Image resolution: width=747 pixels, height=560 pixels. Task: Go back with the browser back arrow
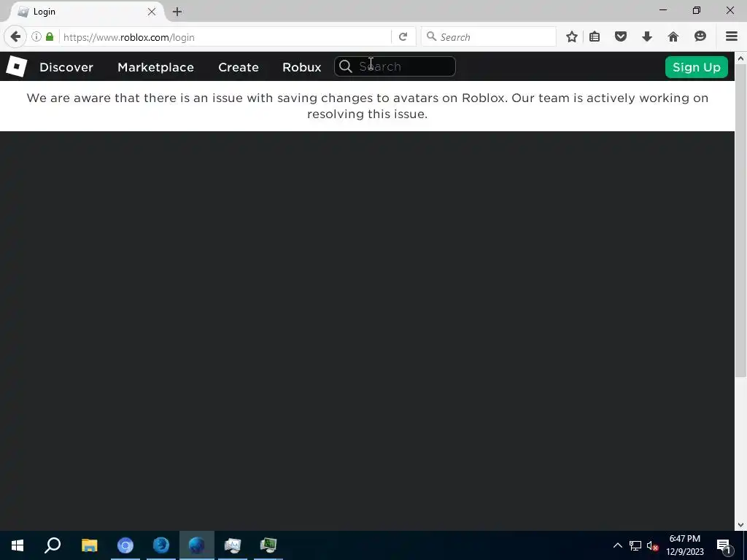tap(15, 36)
